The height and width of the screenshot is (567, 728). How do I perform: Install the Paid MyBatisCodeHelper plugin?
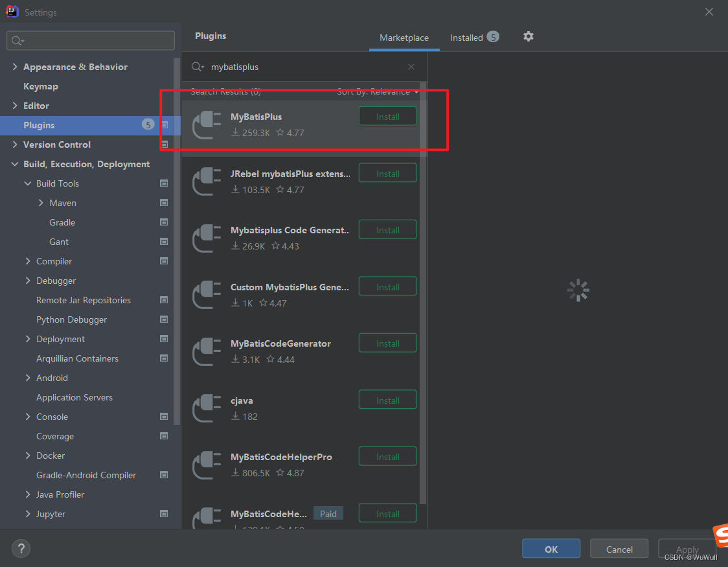point(388,513)
